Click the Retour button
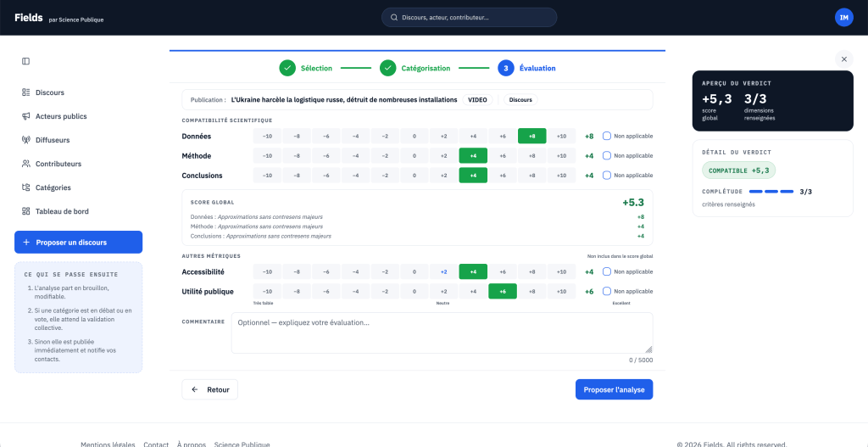The width and height of the screenshot is (868, 447). coord(210,389)
